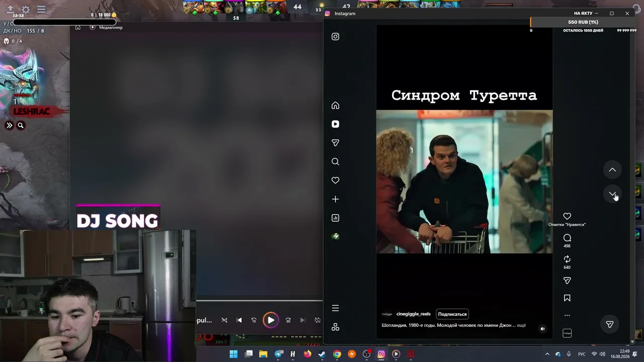
Task: Click the magnifier icon under Leshrac
Action: (x=21, y=126)
